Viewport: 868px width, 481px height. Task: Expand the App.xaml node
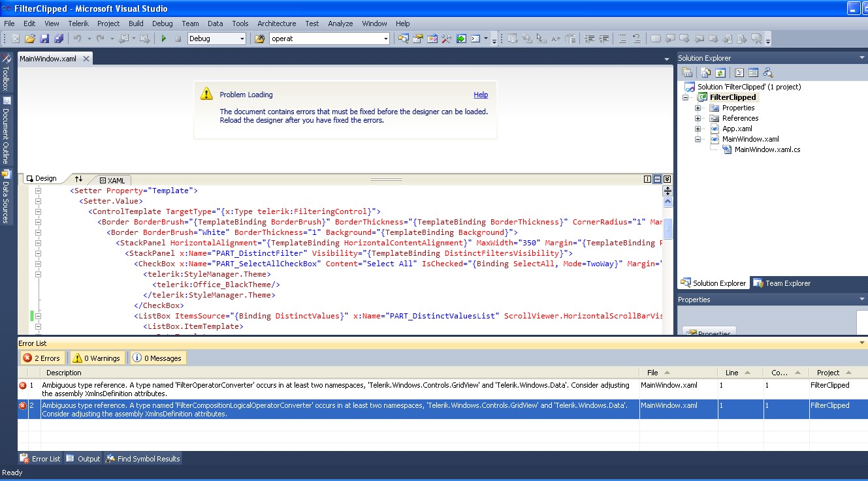point(698,129)
